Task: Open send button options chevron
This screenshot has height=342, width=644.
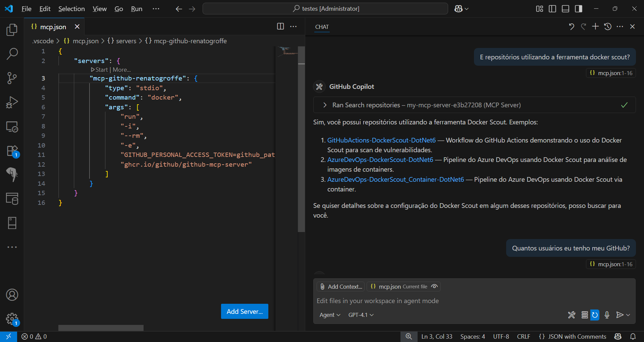Action: click(628, 315)
